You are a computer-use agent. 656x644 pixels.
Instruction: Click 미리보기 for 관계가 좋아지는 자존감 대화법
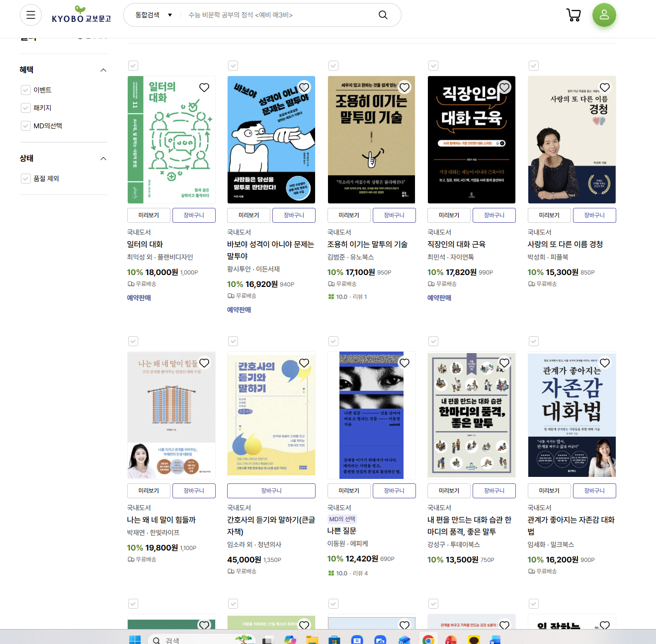[x=549, y=491]
